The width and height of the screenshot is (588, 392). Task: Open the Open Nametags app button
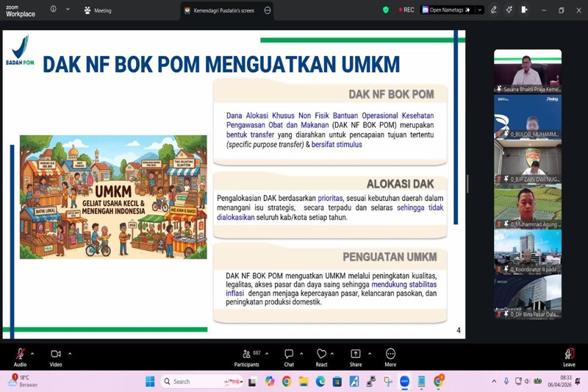click(447, 10)
